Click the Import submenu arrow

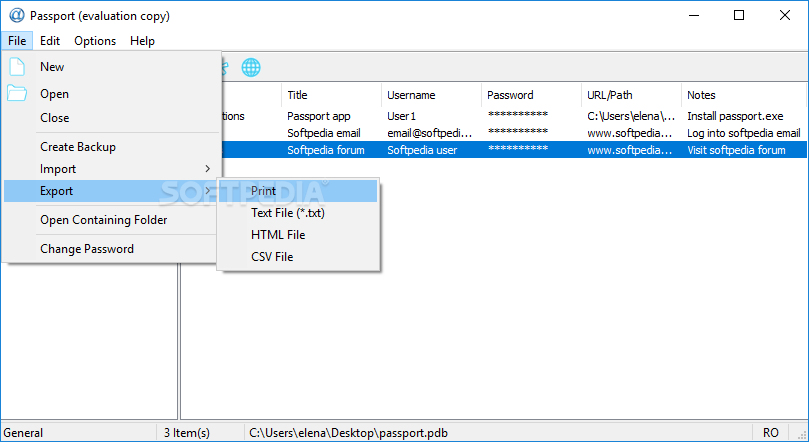pyautogui.click(x=207, y=169)
